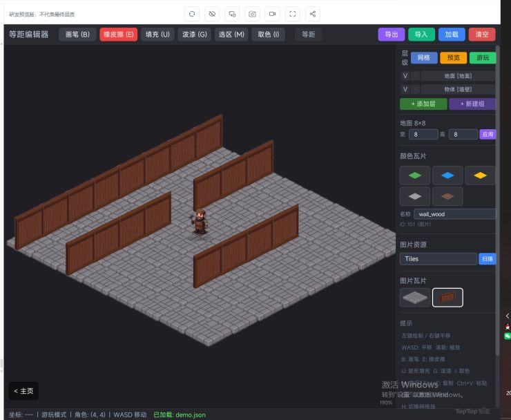Image resolution: width=511 pixels, height=420 pixels.
Task: Click the < 主页 home button
Action: [x=23, y=391]
